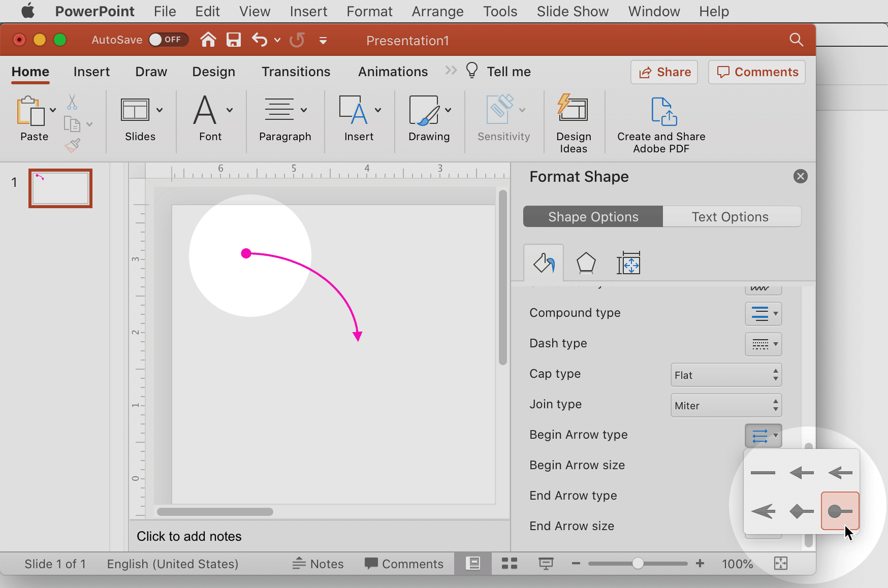The width and height of the screenshot is (888, 588).
Task: Click the search magnifier icon
Action: tap(797, 40)
